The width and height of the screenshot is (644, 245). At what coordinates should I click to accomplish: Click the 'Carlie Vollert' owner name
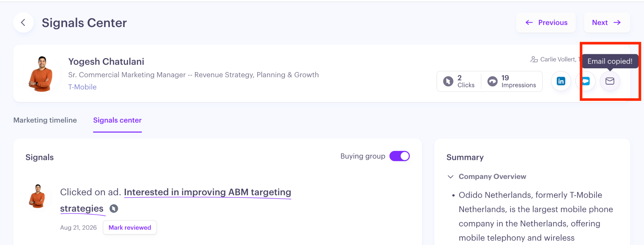[x=558, y=59]
